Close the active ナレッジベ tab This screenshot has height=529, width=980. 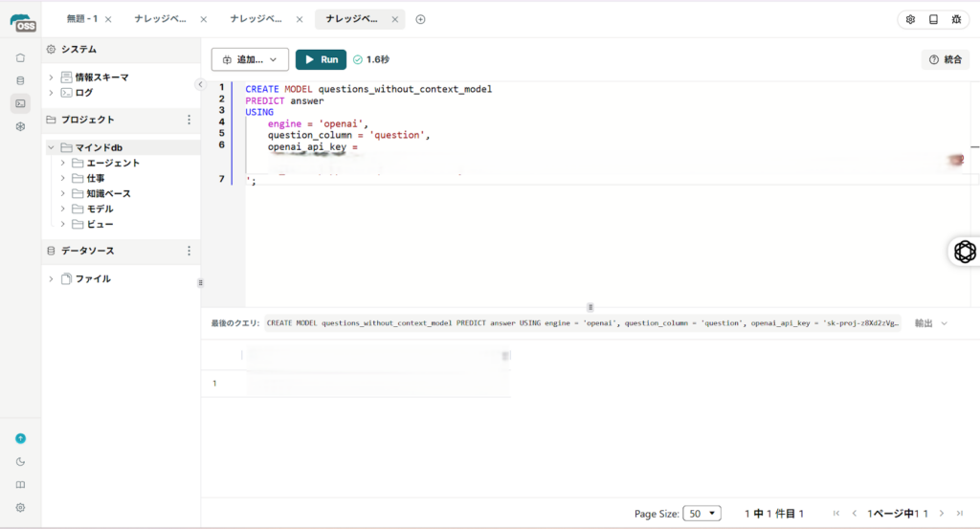pyautogui.click(x=395, y=19)
